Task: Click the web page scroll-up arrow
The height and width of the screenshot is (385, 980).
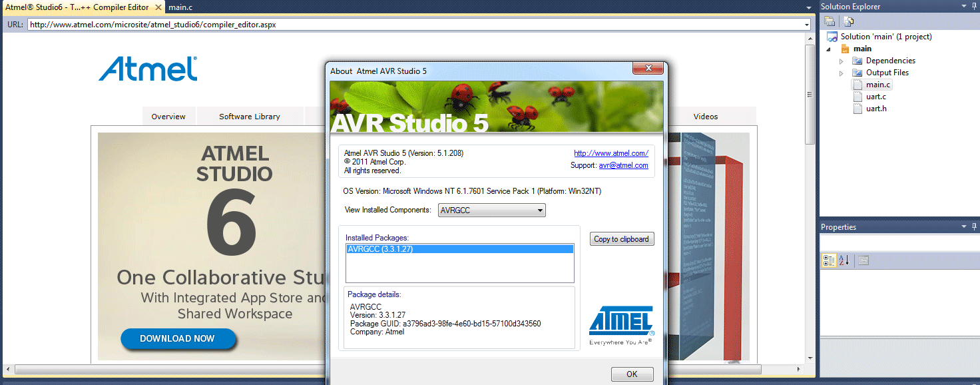Action: pos(810,39)
